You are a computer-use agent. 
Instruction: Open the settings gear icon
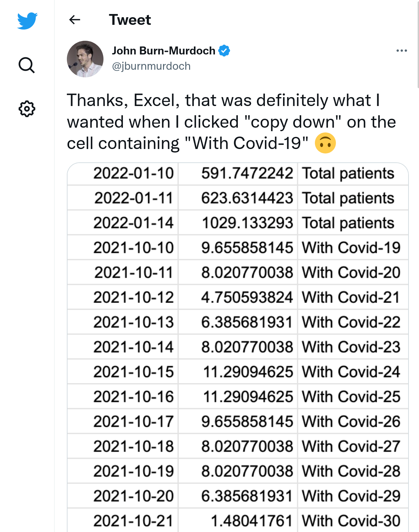(x=27, y=109)
